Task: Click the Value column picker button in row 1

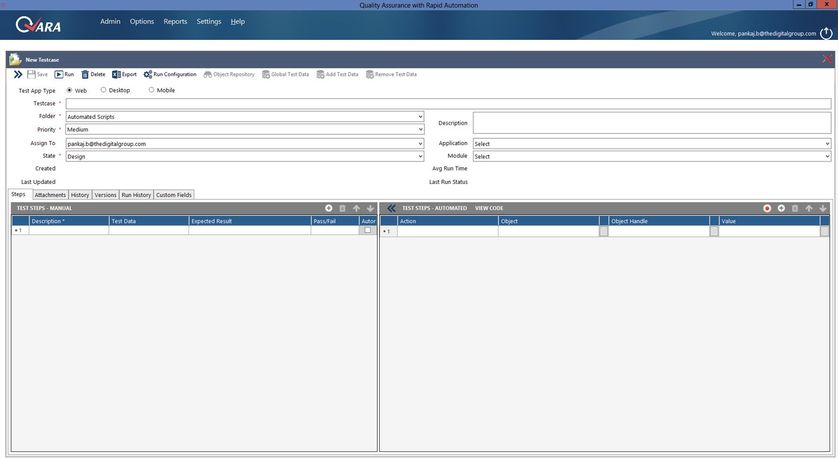Action: pyautogui.click(x=825, y=231)
